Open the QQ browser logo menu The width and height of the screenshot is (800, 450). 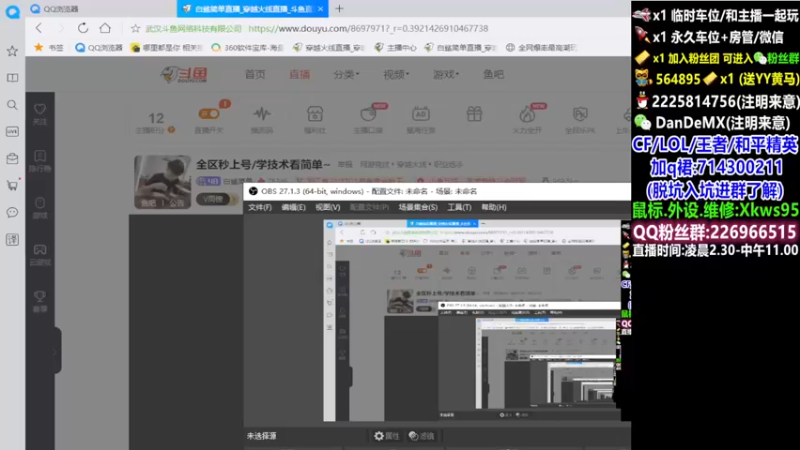point(12,11)
